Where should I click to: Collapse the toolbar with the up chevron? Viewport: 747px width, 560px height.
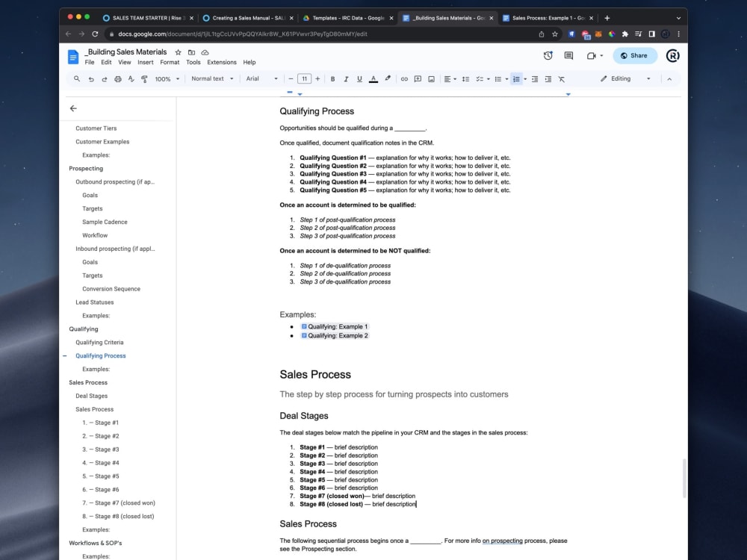point(669,79)
